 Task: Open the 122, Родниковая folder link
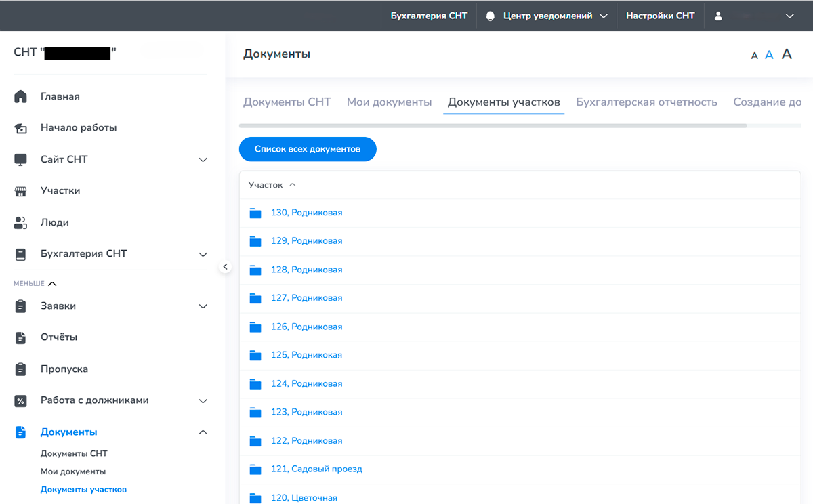click(x=307, y=441)
